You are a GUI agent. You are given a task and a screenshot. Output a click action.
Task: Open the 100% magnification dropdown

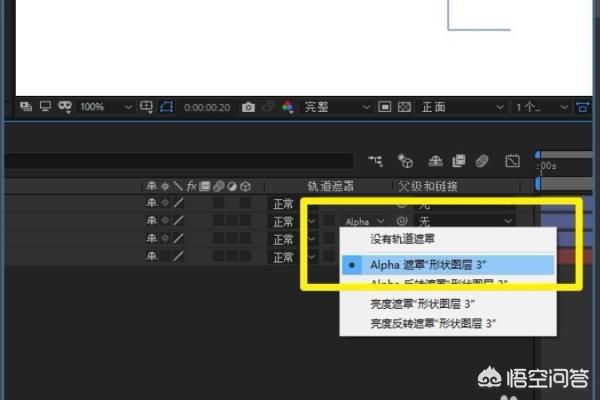tap(106, 107)
